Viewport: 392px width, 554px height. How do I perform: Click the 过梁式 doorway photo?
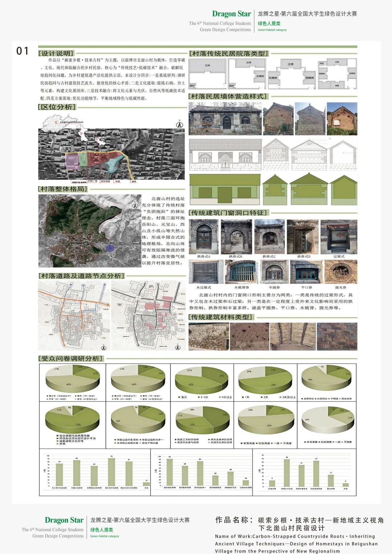339,237
